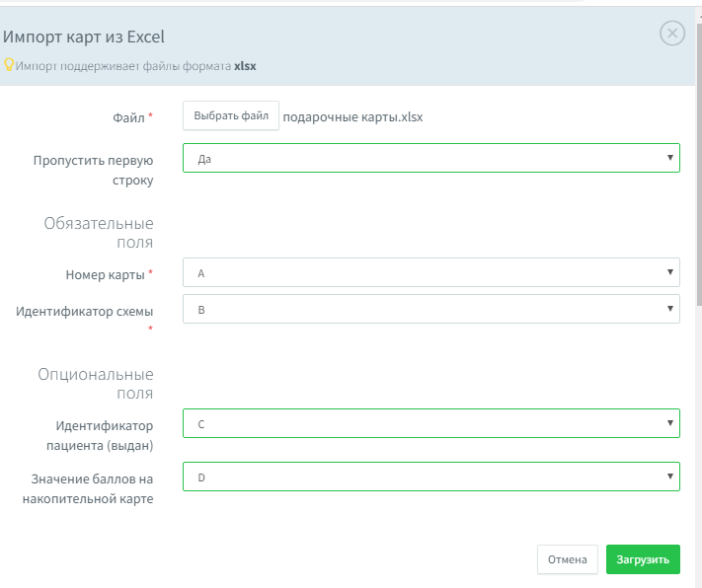Click the 'Опциональные поля' heading
702x588 pixels.
click(96, 384)
